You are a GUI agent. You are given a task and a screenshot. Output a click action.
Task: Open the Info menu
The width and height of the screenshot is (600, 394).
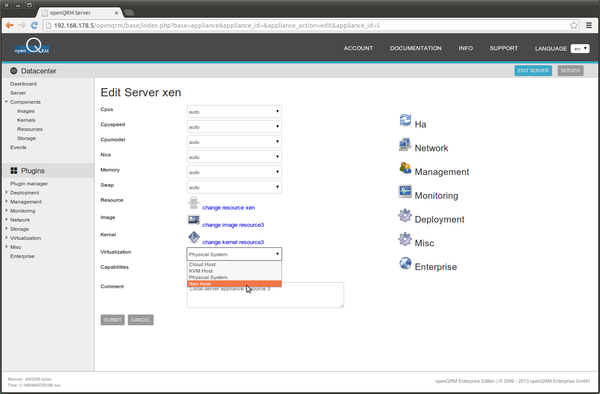pos(466,48)
